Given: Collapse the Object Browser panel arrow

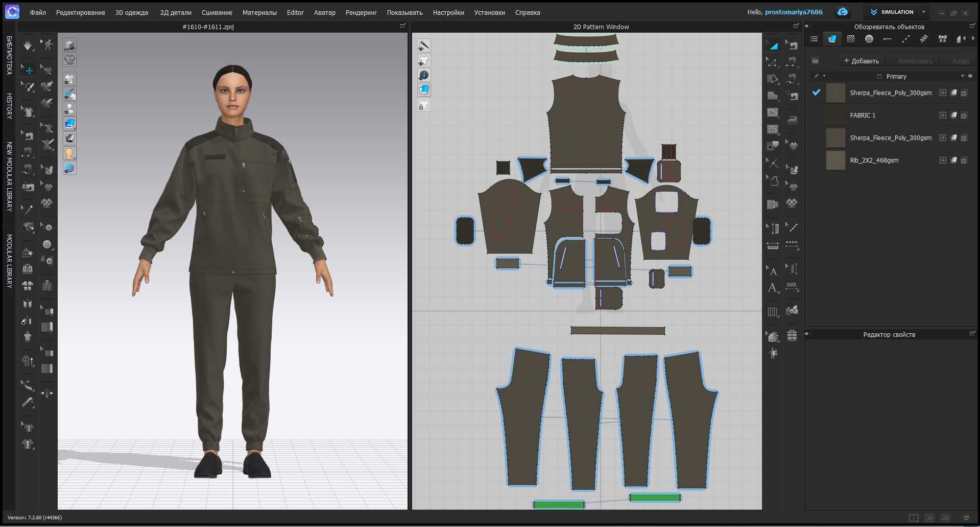Looking at the screenshot, I should [807, 27].
